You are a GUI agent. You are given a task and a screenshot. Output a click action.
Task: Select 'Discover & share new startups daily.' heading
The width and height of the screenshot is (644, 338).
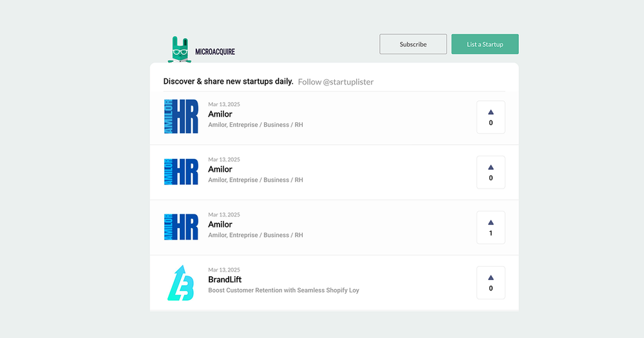point(229,81)
